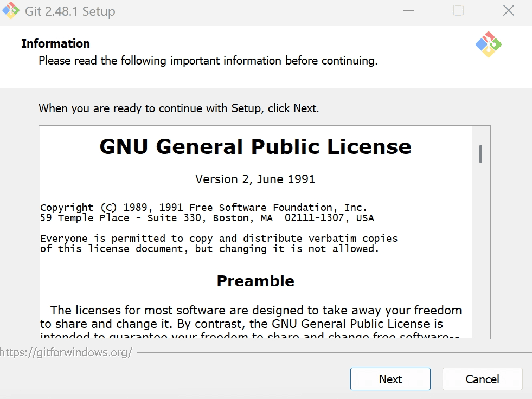Click the "Everyone is permitted to copy" line
532x399 pixels.
[219, 239]
